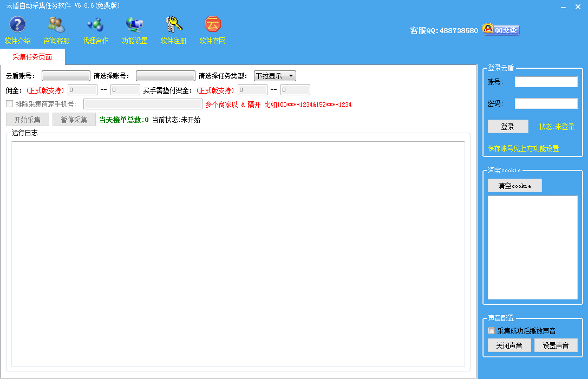
Task: Visit 软件官网 official website icon
Action: (212, 25)
